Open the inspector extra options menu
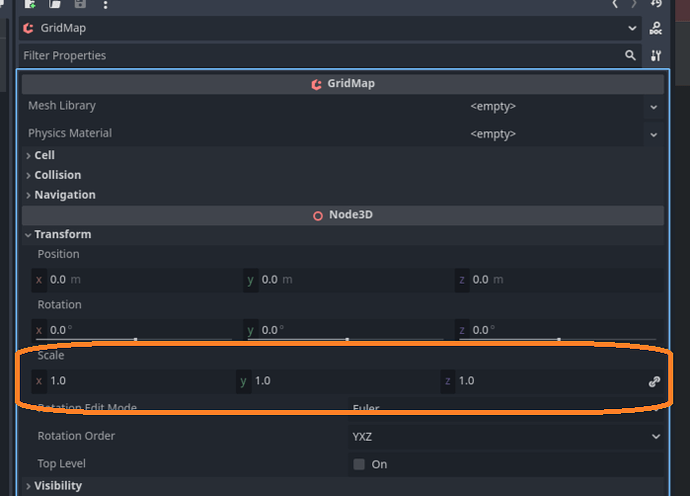The image size is (690, 496). [105, 5]
